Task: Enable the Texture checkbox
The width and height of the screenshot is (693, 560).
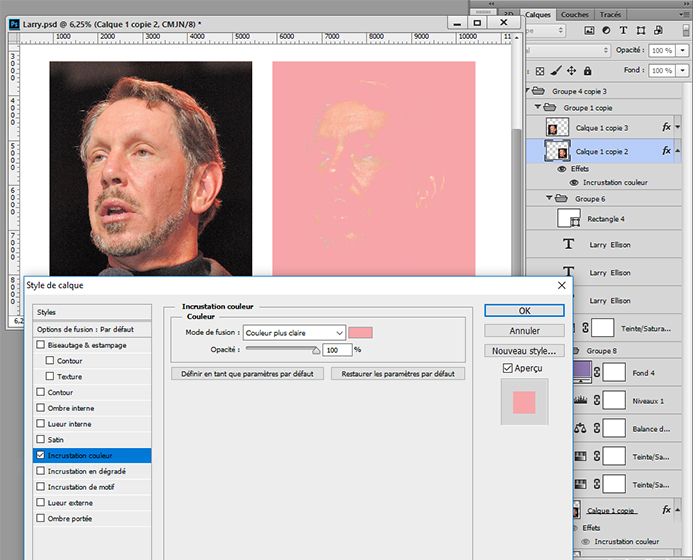Action: [50, 376]
